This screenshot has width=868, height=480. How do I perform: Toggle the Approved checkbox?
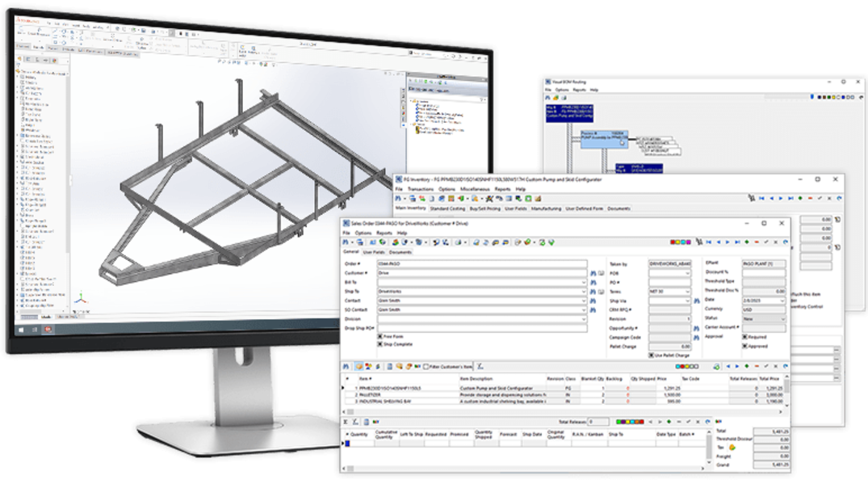pos(744,346)
